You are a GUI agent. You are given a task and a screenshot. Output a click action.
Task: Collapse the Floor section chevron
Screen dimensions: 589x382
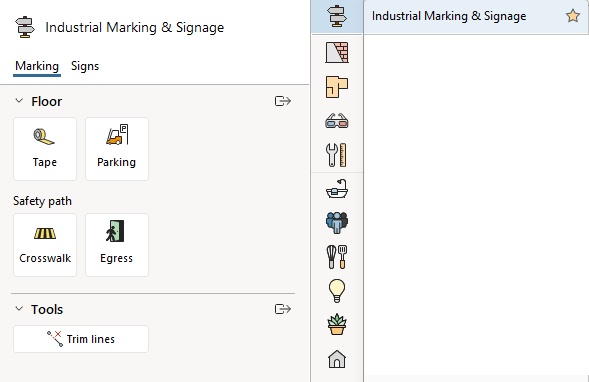click(19, 101)
